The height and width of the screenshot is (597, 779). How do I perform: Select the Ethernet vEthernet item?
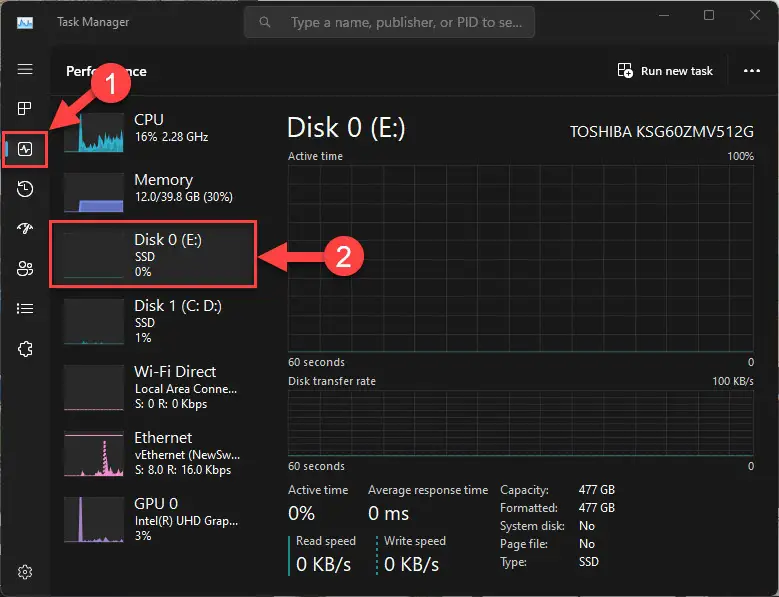click(x=153, y=453)
